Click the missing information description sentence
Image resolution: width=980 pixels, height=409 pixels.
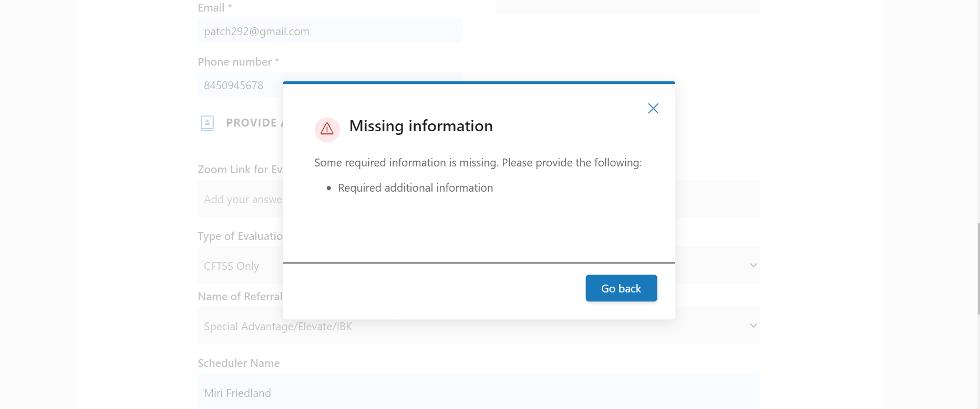pyautogui.click(x=478, y=163)
